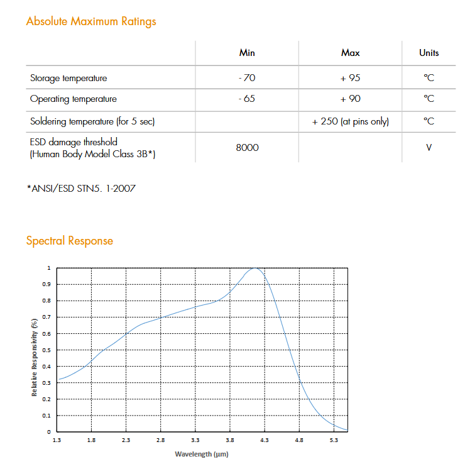Click the 4.3 label on wavelength axis
The image size is (465, 476).
(265, 441)
